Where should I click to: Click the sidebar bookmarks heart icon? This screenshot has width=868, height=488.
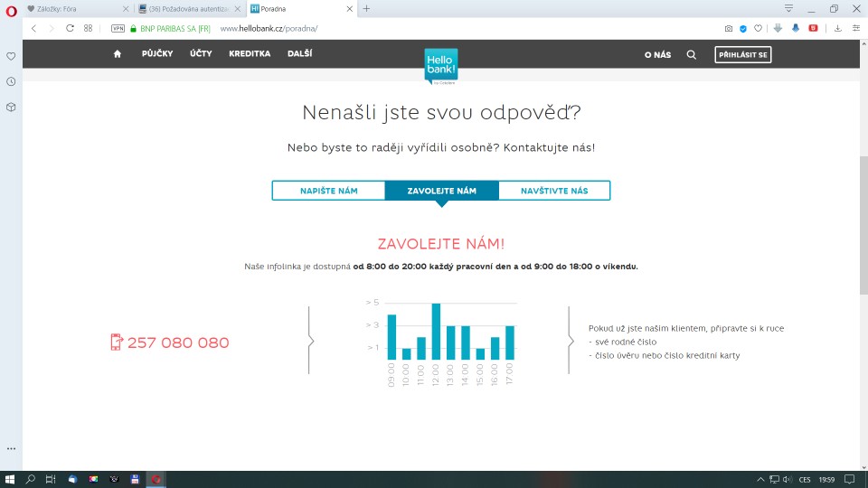click(11, 56)
